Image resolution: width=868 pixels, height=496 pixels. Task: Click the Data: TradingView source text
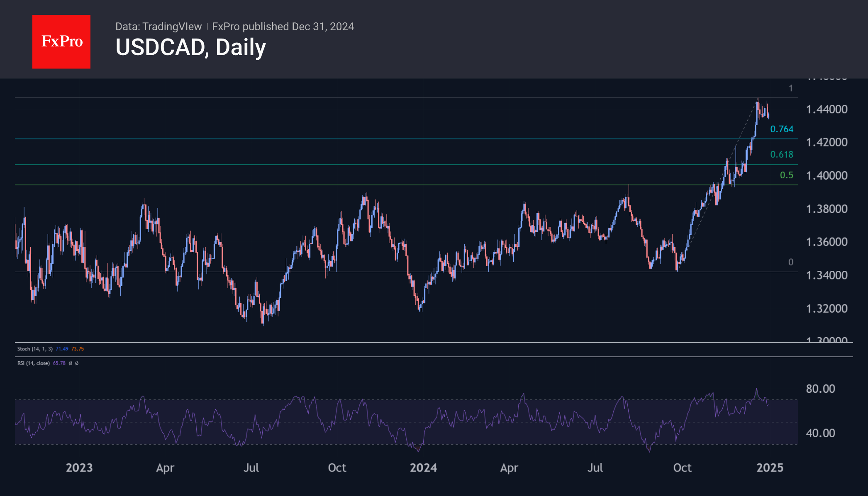[158, 27]
